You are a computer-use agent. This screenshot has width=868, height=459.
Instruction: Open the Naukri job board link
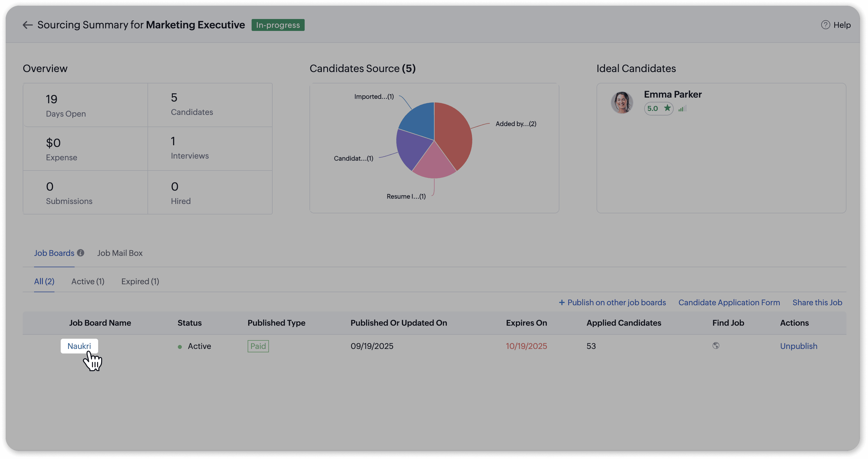click(79, 346)
